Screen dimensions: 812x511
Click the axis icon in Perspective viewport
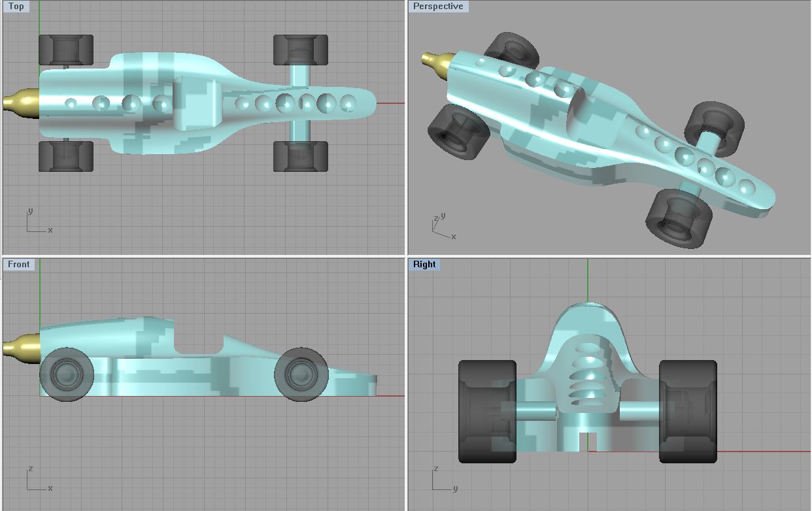[x=441, y=226]
